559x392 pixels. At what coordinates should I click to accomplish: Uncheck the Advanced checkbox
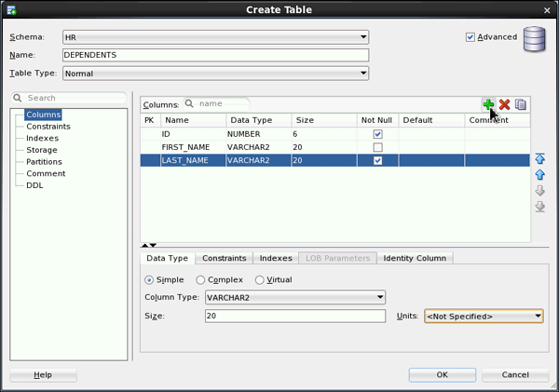470,37
